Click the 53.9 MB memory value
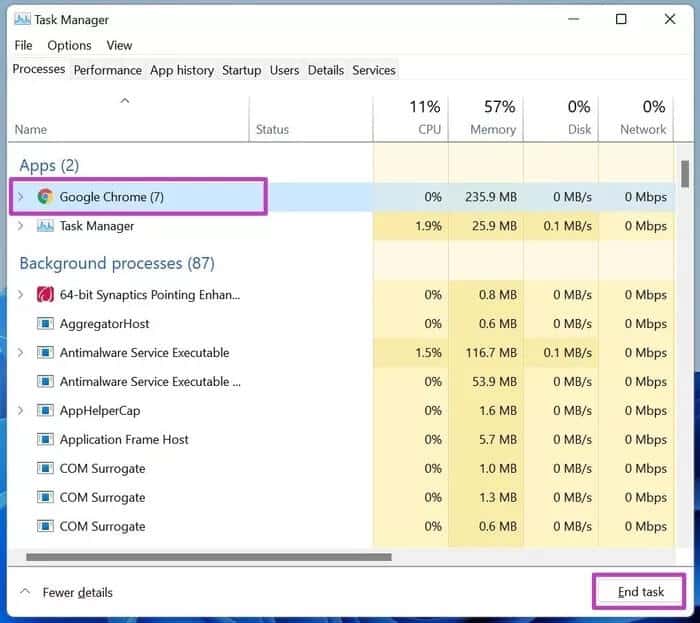This screenshot has width=700, height=623. click(494, 382)
